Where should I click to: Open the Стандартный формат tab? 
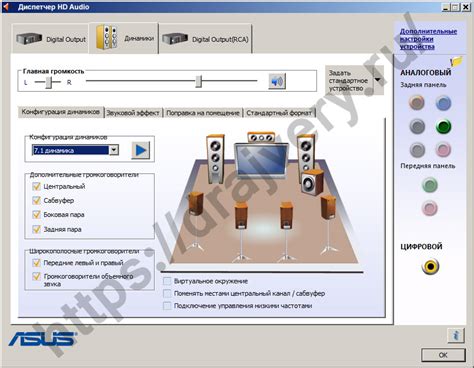click(x=279, y=113)
